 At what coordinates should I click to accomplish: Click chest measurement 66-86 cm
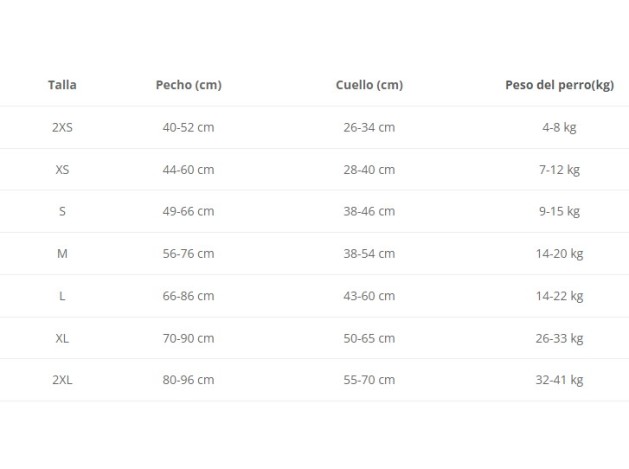[188, 295]
